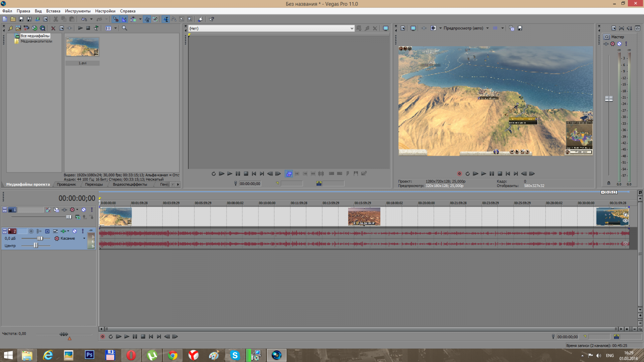The height and width of the screenshot is (362, 644).
Task: Adjust video track 1 level slider
Action: coord(69,217)
